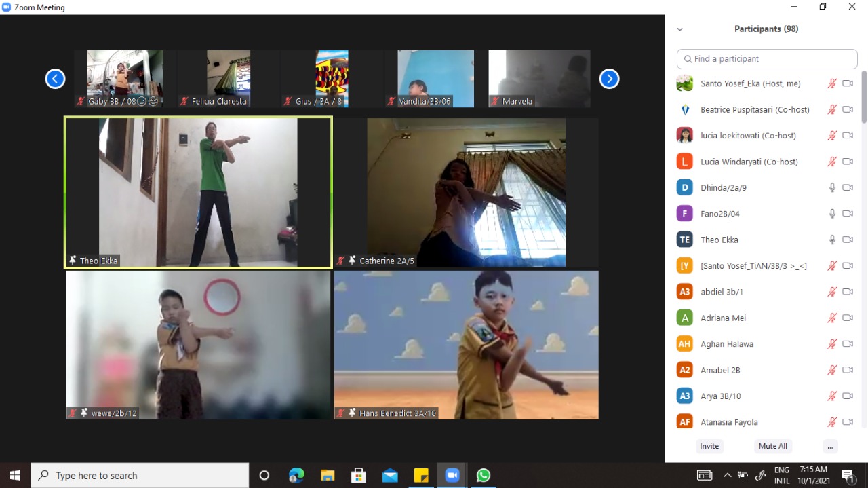Show hidden system tray icons
Viewport: 868px width, 488px height.
pyautogui.click(x=727, y=475)
